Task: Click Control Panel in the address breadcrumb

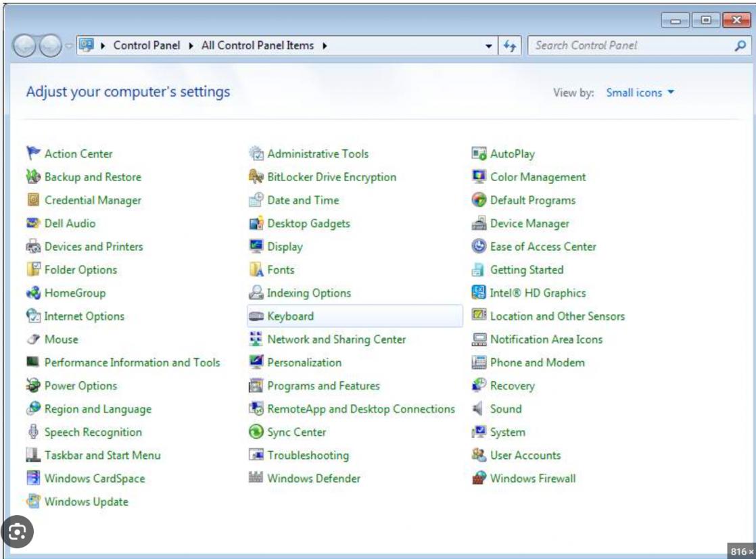Action: pyautogui.click(x=147, y=46)
